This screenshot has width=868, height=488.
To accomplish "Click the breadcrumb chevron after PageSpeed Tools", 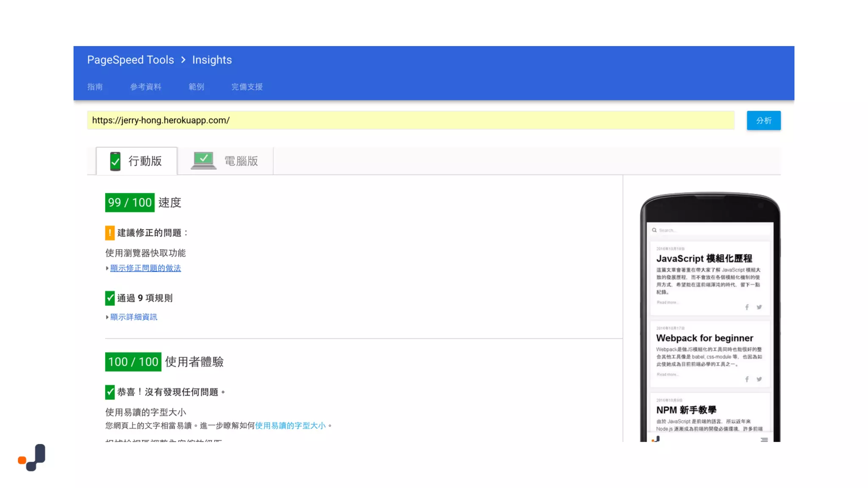I will tap(183, 60).
